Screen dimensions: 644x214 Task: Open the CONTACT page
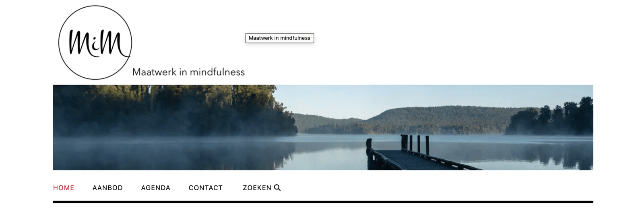(206, 188)
